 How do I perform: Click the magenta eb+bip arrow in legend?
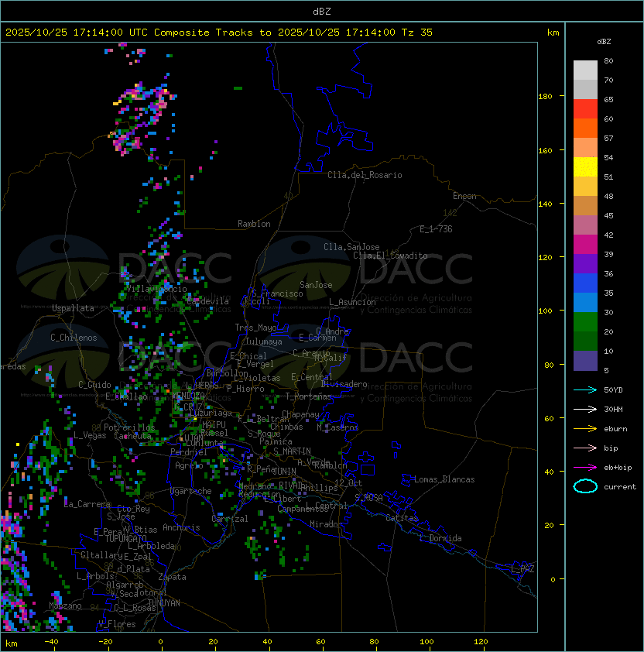click(585, 468)
